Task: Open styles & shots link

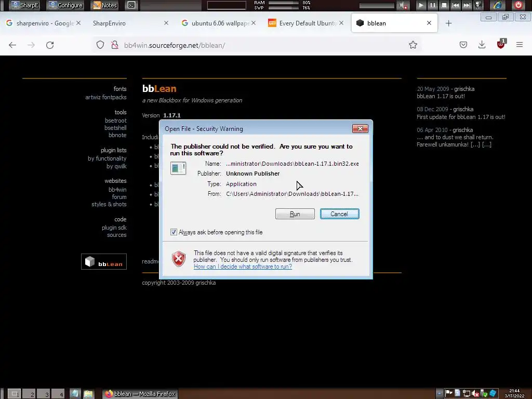Action: click(109, 204)
